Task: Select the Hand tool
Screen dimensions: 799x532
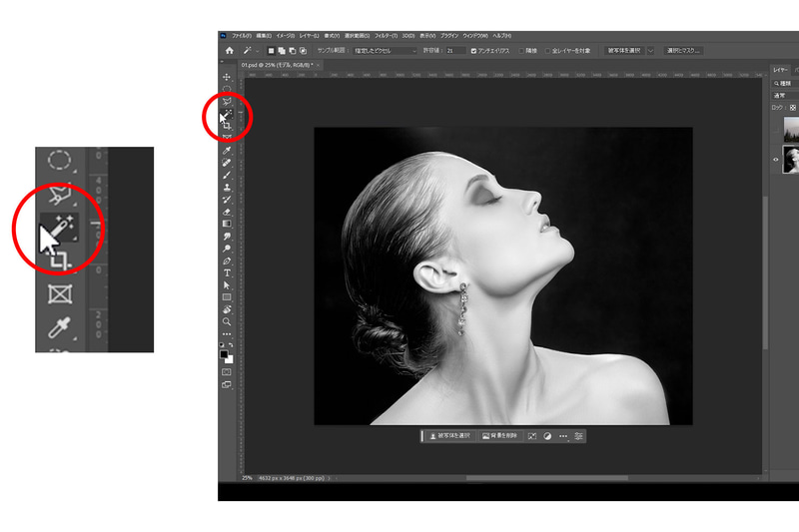Action: click(x=227, y=309)
